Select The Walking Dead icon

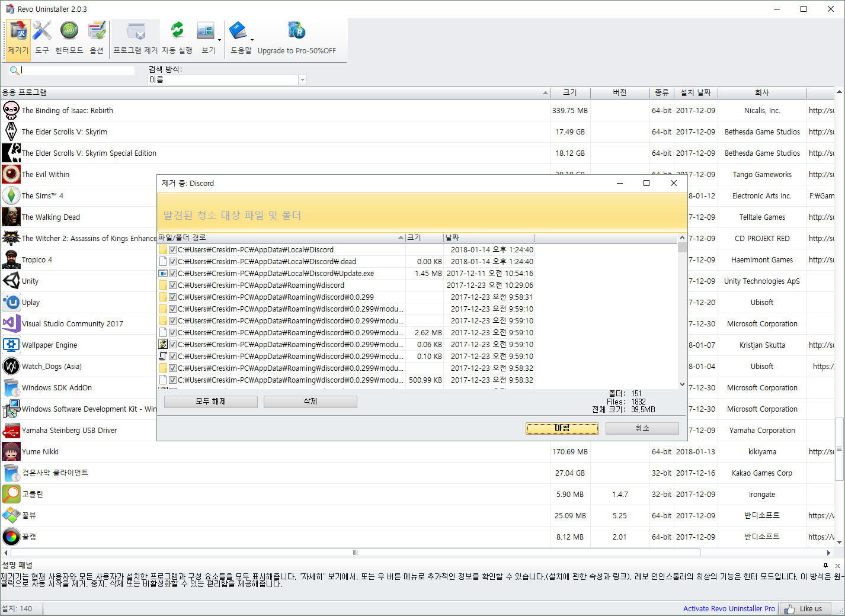[11, 217]
